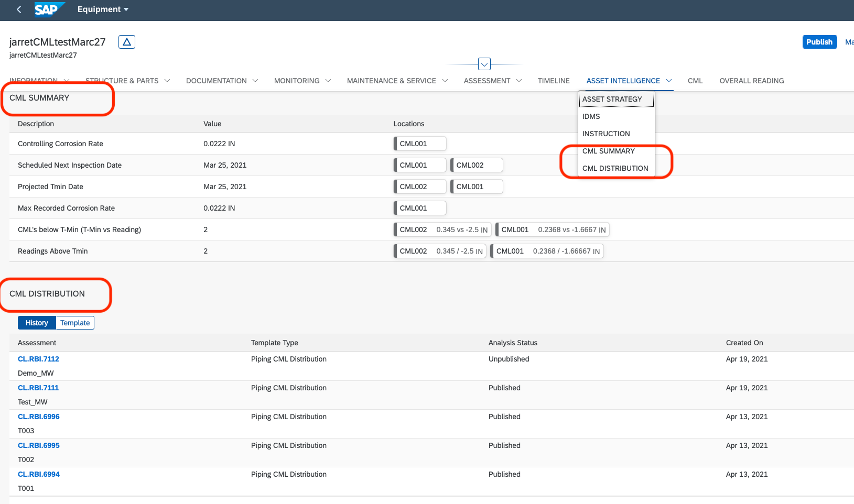Image resolution: width=854 pixels, height=504 pixels.
Task: Collapse the Asset Intelligence dropdown chevron
Action: [669, 81]
